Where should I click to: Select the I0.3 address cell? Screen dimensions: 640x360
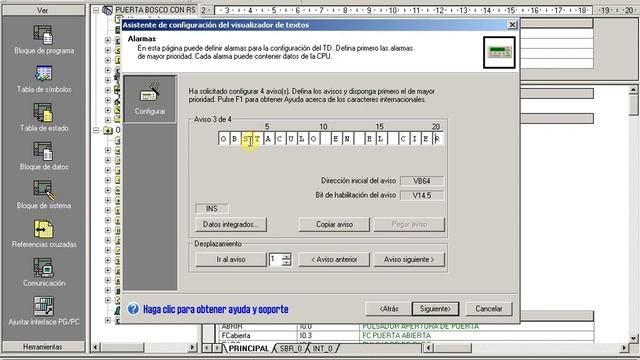(x=328, y=336)
